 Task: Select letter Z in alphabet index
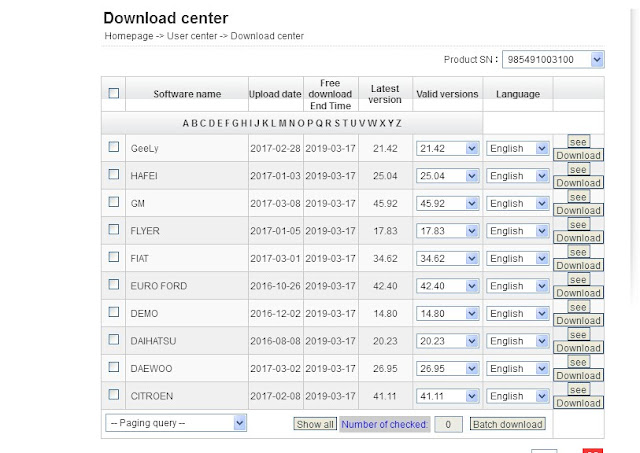(398, 123)
